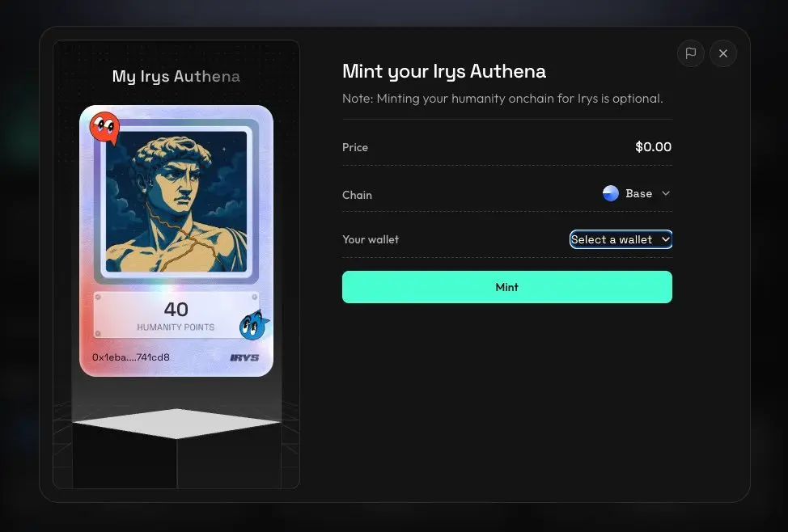Click the Price label

click(x=355, y=147)
